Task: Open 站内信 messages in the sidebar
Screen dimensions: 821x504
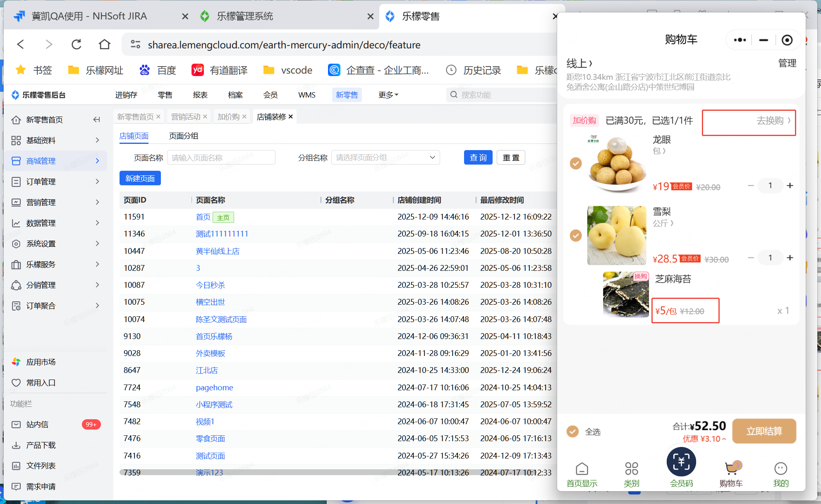Action: (37, 425)
